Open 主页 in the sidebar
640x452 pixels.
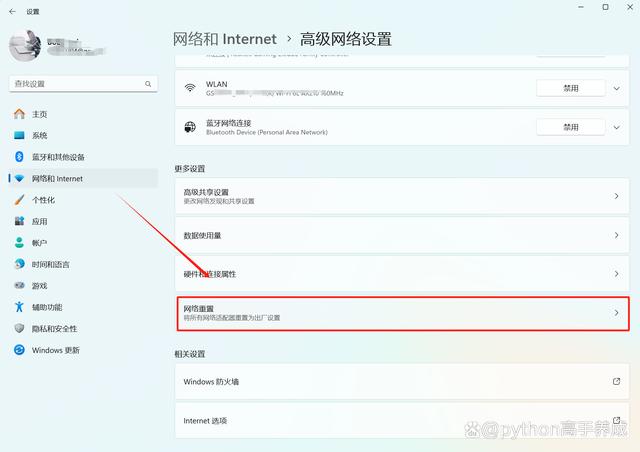[83, 114]
